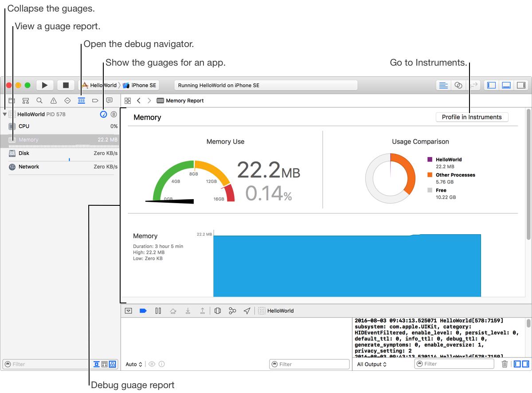Click the iPhone SE destination selector
Viewport: 532px width, 393px height.
141,85
